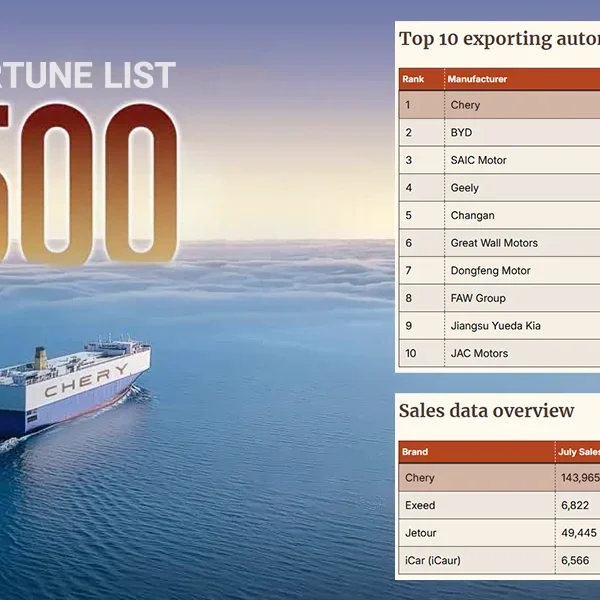Select the 49,445 sales figure
The height and width of the screenshot is (600, 600).
click(579, 533)
